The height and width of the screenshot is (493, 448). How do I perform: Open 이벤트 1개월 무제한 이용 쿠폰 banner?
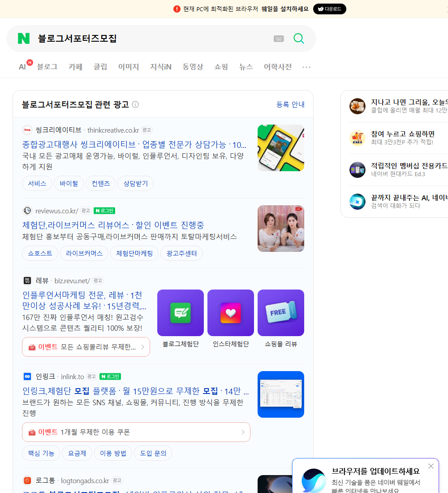tap(136, 432)
